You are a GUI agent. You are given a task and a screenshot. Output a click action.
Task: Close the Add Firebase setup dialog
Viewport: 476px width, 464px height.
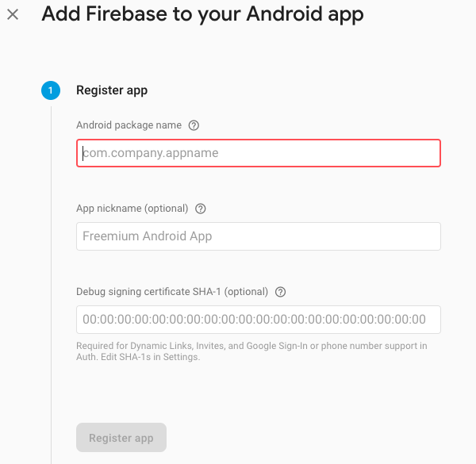tap(13, 14)
